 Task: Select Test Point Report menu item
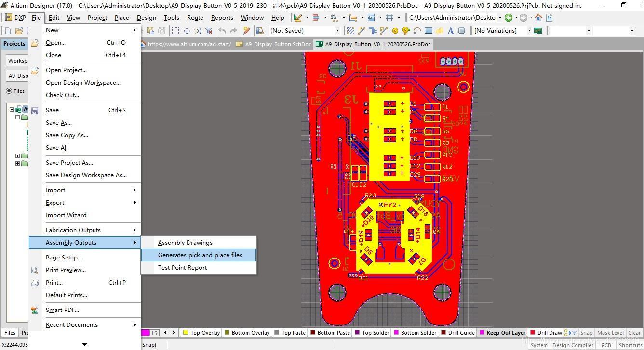tap(199, 268)
